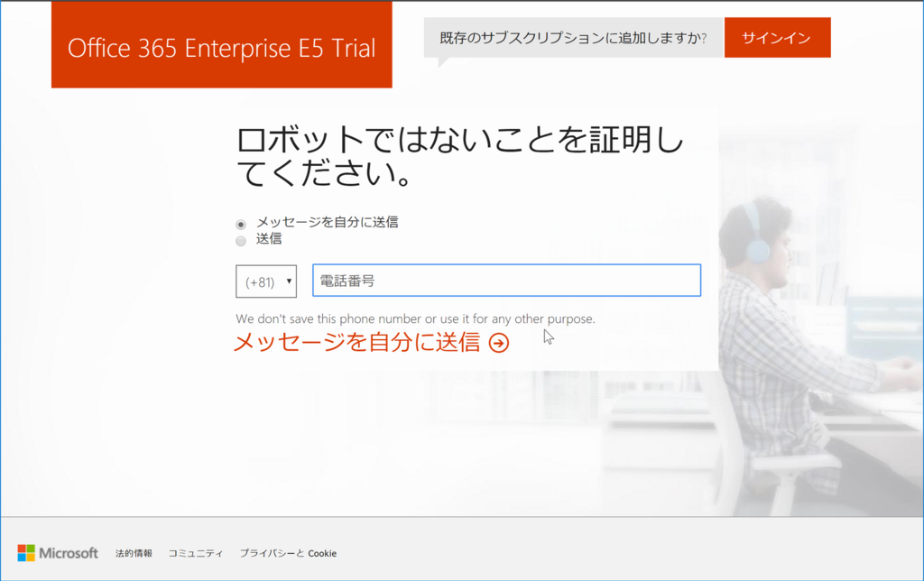Click the Microsoft logo in the footer
This screenshot has height=581, width=924.
pyautogui.click(x=58, y=553)
